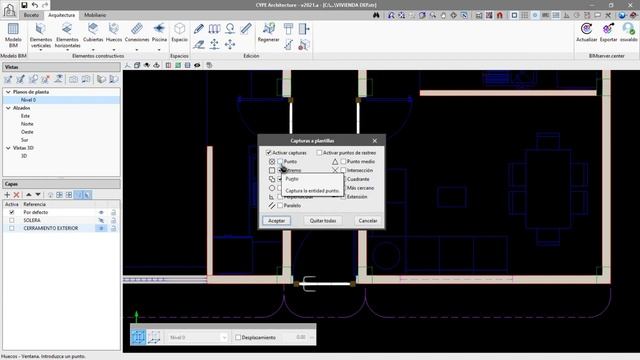This screenshot has height=360, width=640.
Task: Click the save (floppy disk) icon
Action: tap(24, 5)
